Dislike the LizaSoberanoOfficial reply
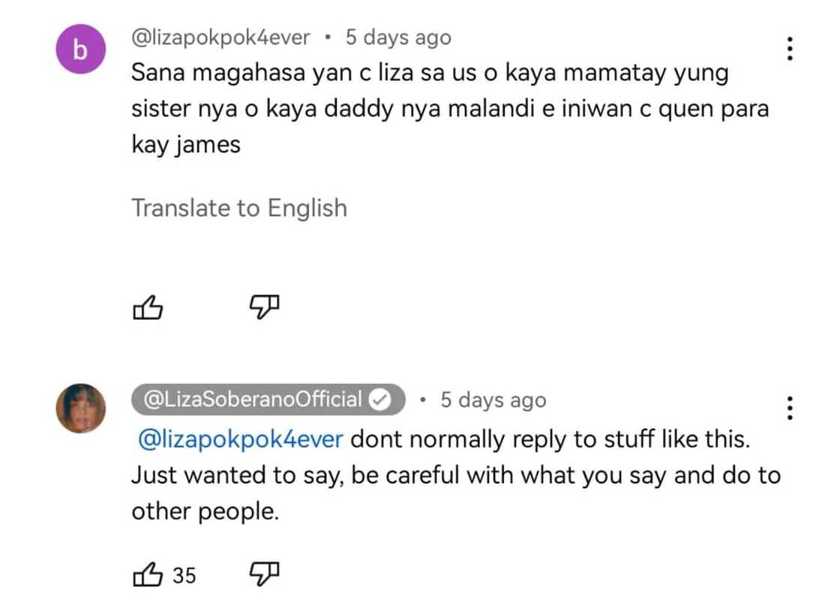 click(x=264, y=574)
